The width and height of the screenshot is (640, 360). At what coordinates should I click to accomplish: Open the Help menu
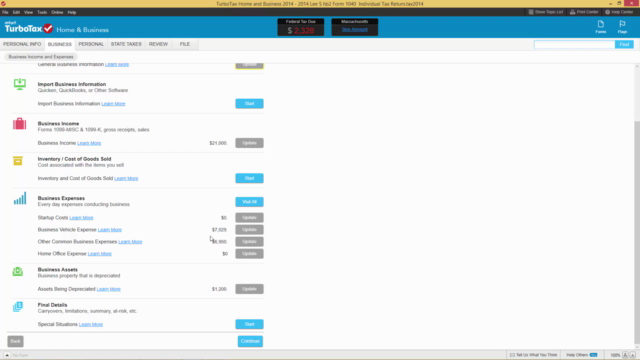tap(72, 12)
